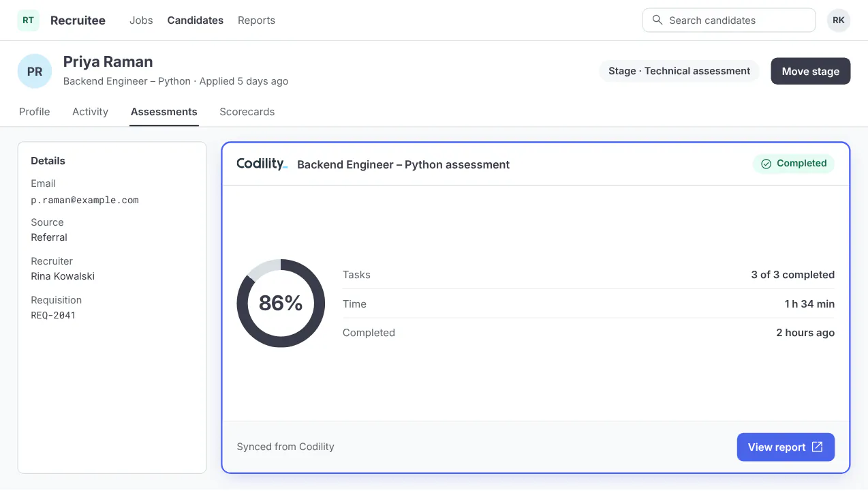Click the 'Applied 5 days ago' subtitle

click(x=244, y=81)
